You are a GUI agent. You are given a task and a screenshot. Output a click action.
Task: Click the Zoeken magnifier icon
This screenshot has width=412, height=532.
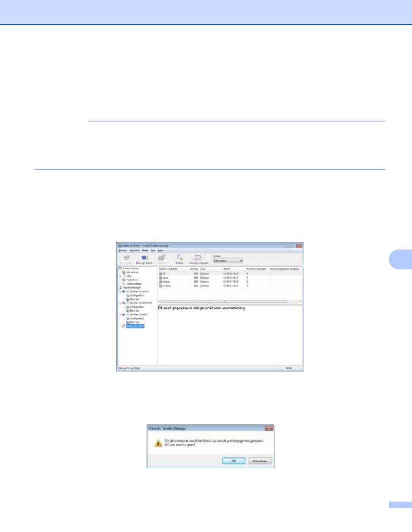[x=179, y=257]
